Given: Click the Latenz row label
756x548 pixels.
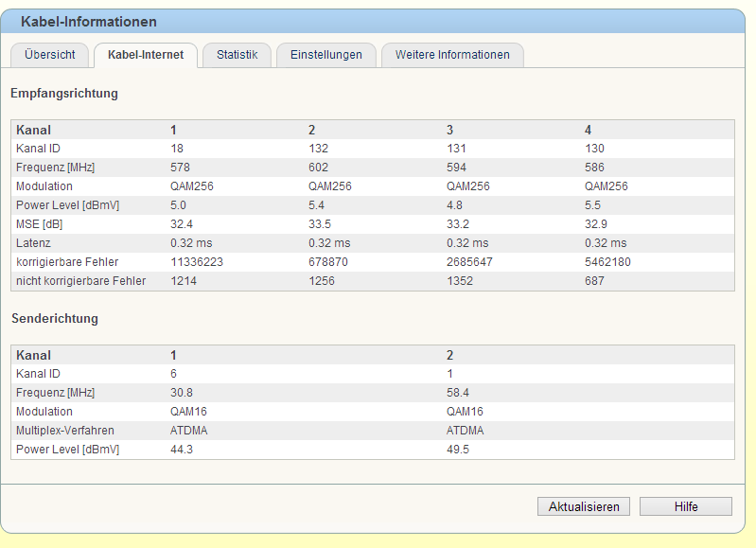Looking at the screenshot, I should coord(32,243).
